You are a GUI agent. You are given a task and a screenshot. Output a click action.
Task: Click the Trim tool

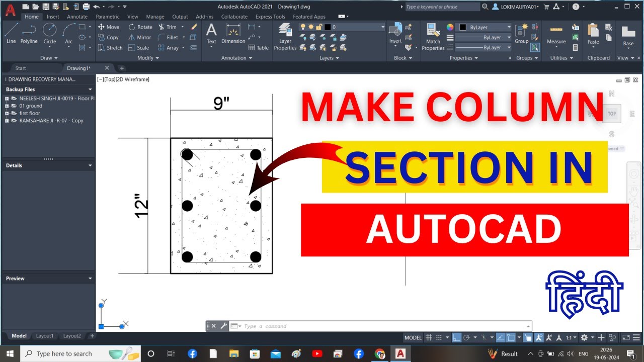point(168,27)
